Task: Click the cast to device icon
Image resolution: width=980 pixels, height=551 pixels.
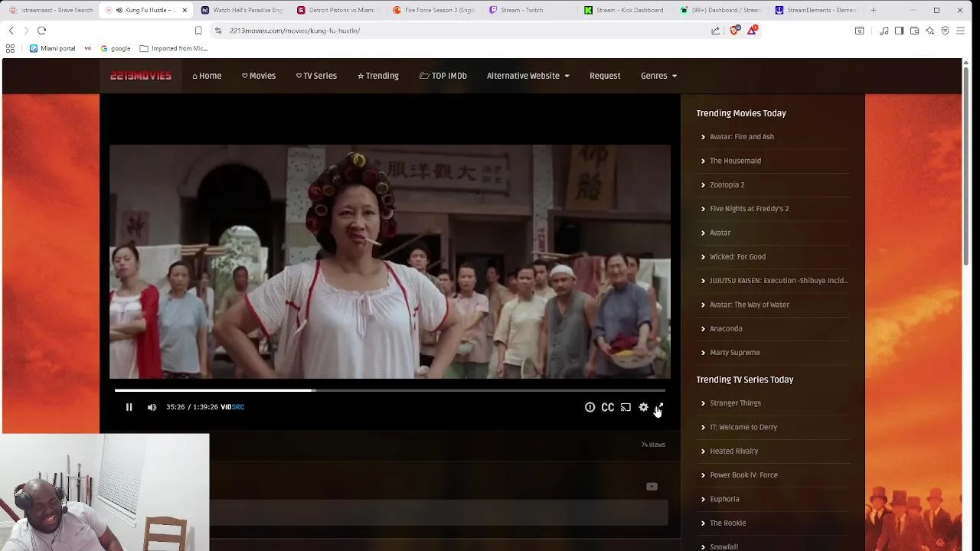Action: point(626,407)
